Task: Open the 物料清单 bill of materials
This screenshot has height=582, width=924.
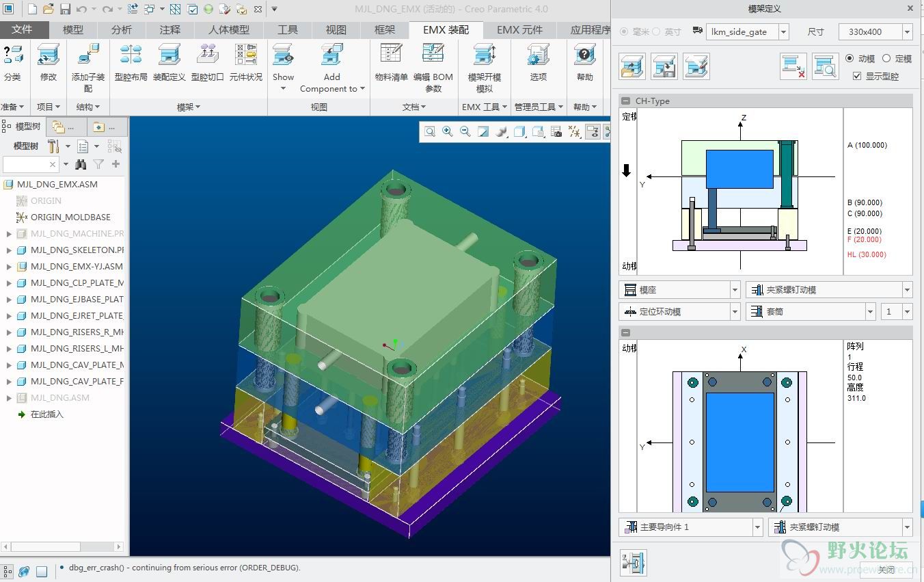Action: coord(391,63)
